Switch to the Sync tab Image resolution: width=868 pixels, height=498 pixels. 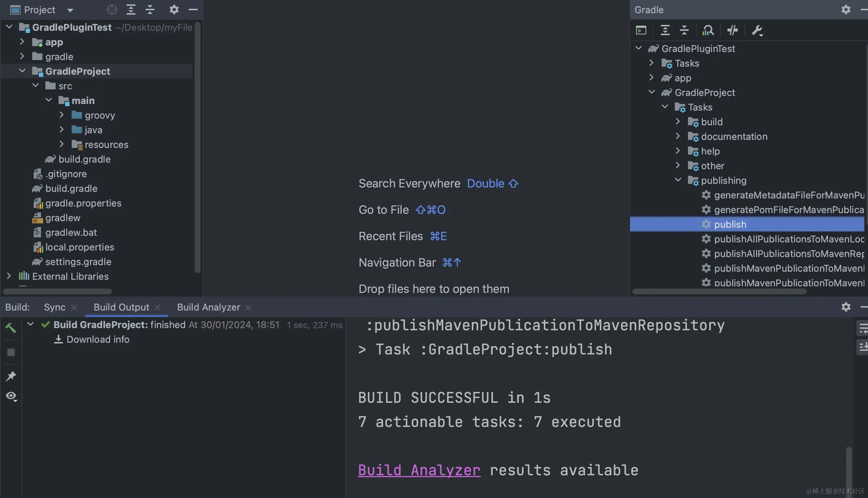(x=55, y=307)
